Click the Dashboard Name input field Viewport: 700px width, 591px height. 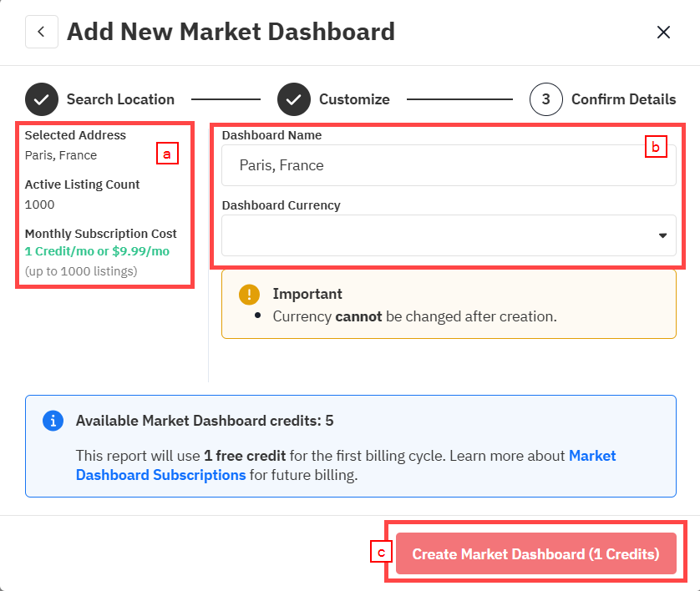pos(449,165)
